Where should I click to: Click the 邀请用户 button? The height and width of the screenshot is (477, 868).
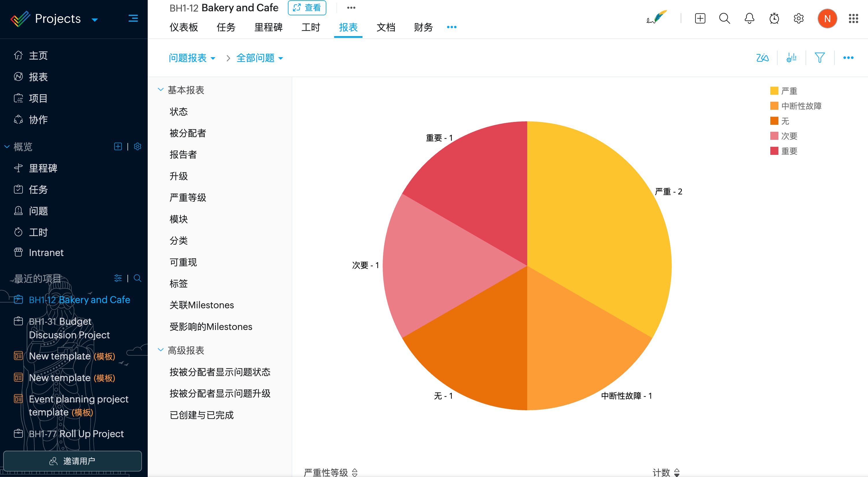tap(73, 461)
